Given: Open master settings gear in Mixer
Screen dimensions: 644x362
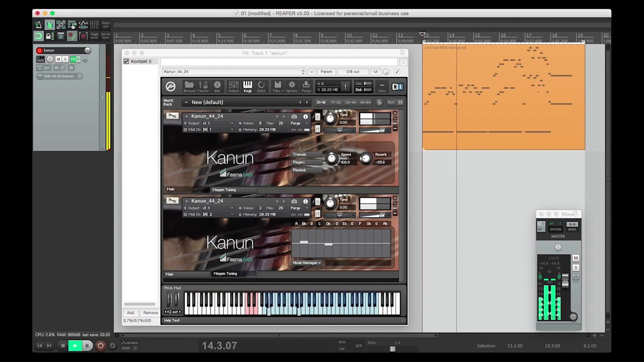Looking at the screenshot, I should [573, 317].
